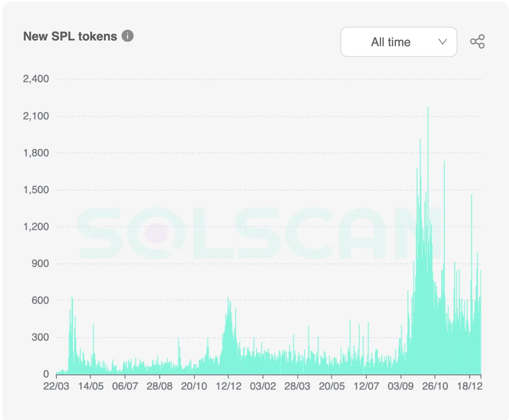
Task: Click the share icon
Action: (x=477, y=41)
